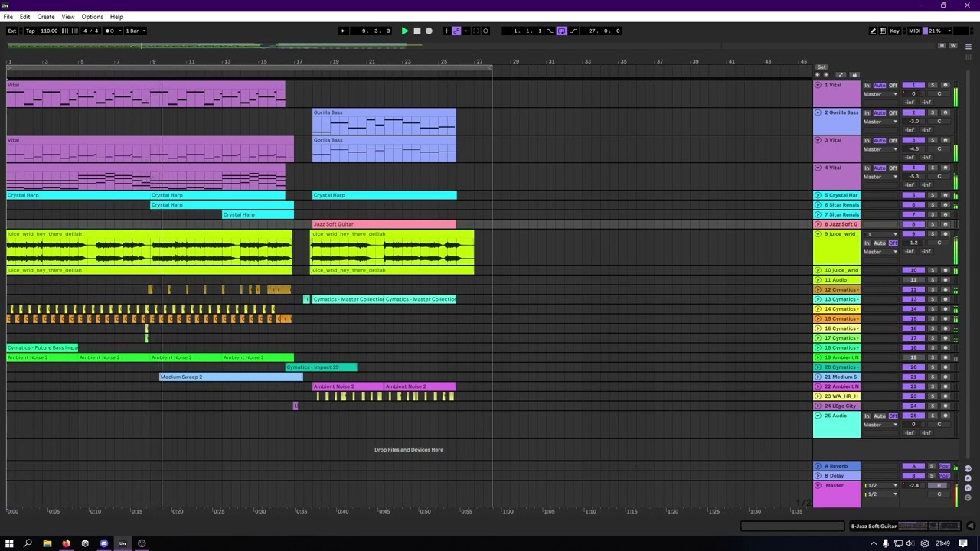Set track 3 Vital monitor to In

tap(867, 141)
